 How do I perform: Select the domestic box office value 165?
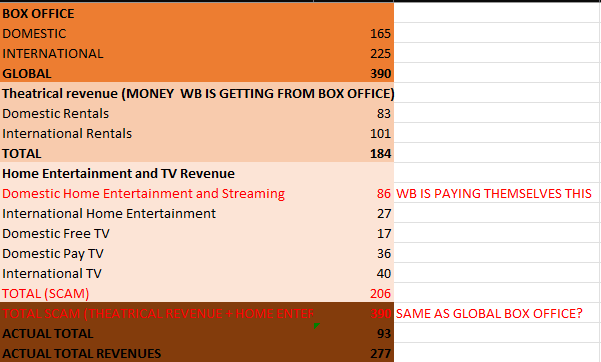tap(380, 34)
